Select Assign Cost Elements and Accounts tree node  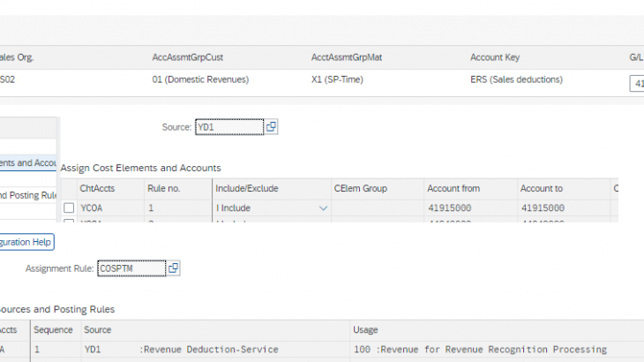pyautogui.click(x=28, y=162)
